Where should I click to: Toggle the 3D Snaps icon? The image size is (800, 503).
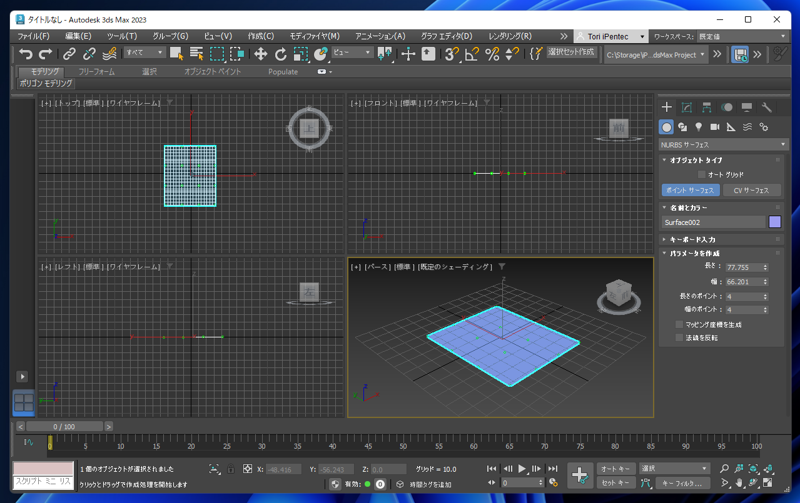coord(452,54)
